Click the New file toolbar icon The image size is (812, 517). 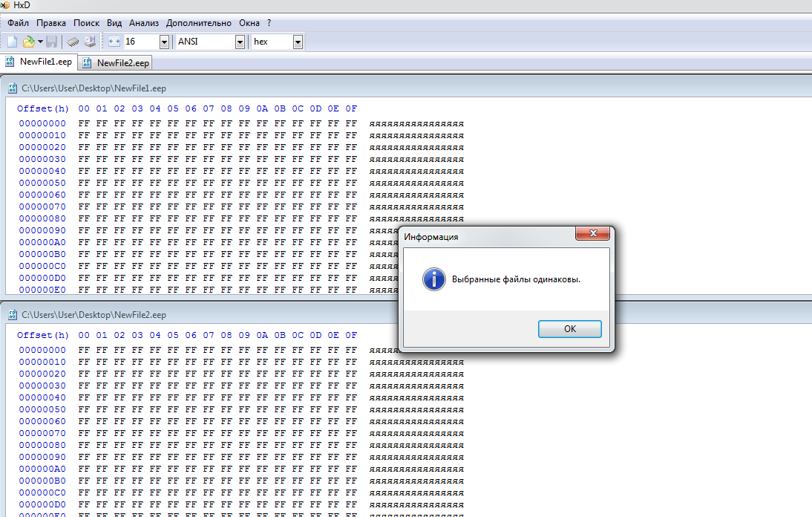(12, 42)
